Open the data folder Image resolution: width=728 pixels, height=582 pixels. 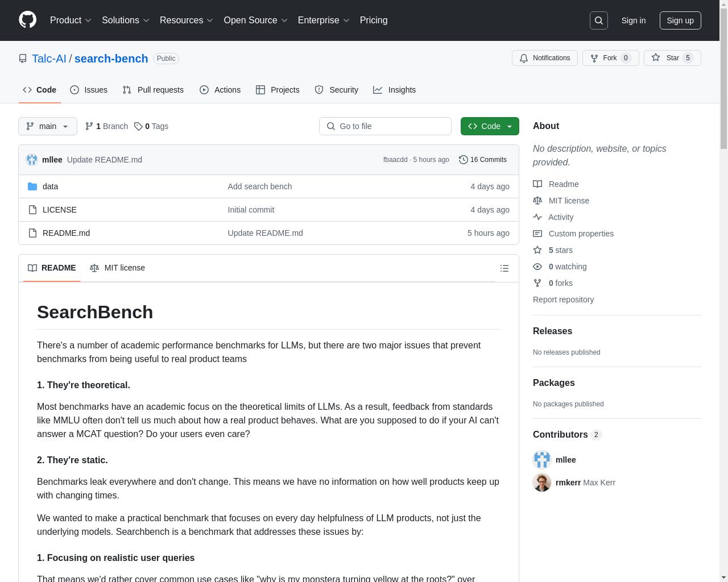pos(50,186)
